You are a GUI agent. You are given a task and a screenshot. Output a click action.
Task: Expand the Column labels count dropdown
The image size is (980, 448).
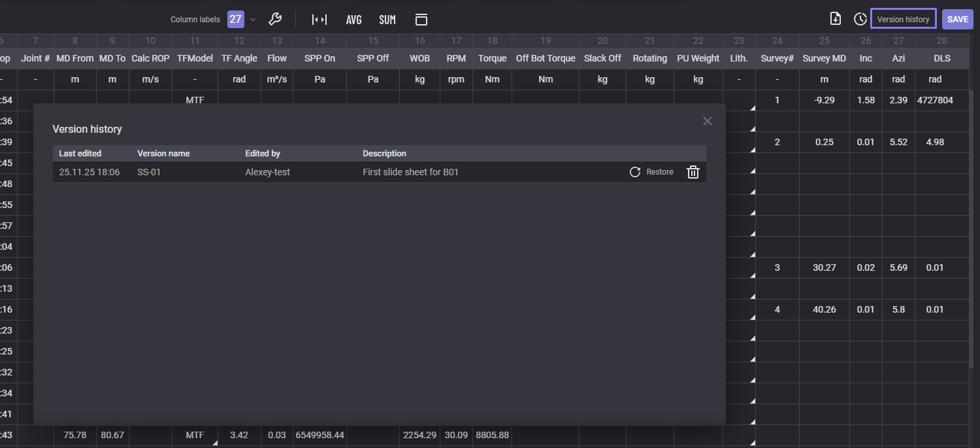click(x=253, y=20)
